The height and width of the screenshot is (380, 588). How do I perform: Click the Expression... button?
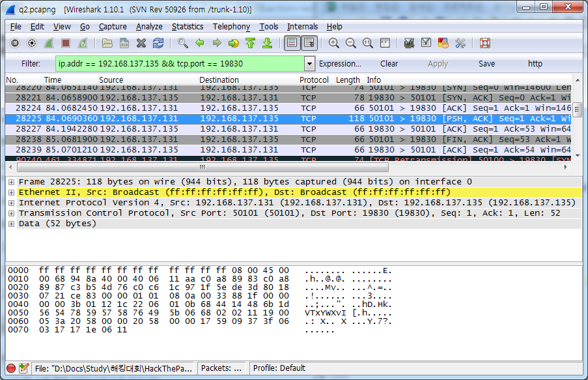[340, 64]
